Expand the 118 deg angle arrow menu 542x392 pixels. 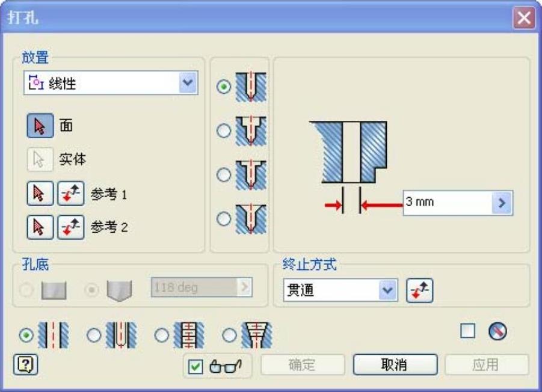point(244,287)
